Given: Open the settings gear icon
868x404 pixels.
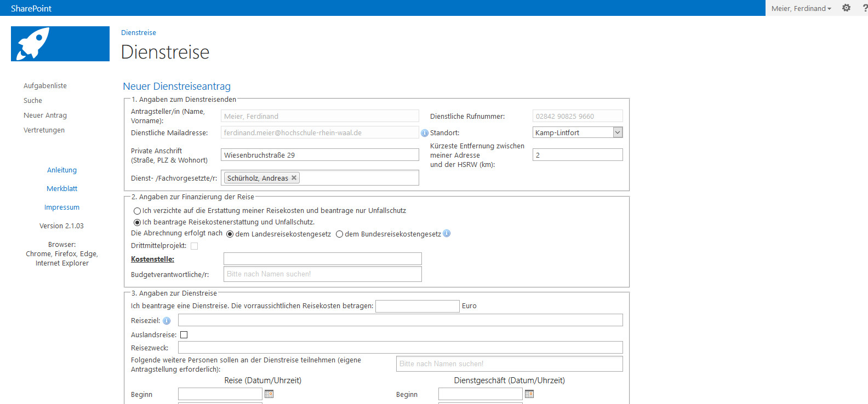Looking at the screenshot, I should [x=846, y=8].
